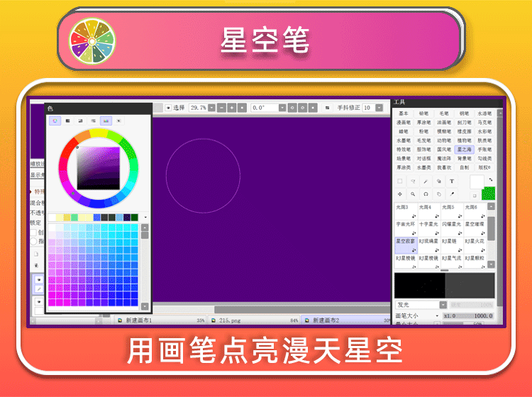532x397 pixels.
Task: Click the transparent color toggle icon
Action: coord(475,196)
